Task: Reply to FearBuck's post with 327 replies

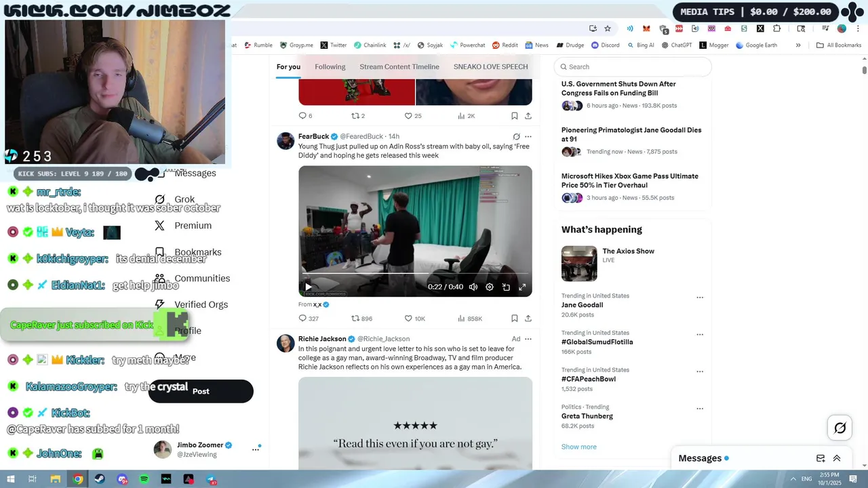Action: pos(309,319)
